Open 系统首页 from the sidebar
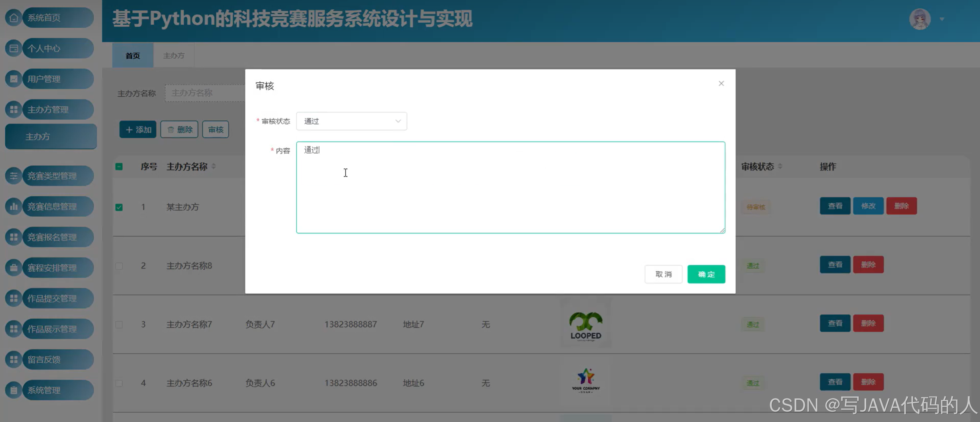 pos(49,18)
